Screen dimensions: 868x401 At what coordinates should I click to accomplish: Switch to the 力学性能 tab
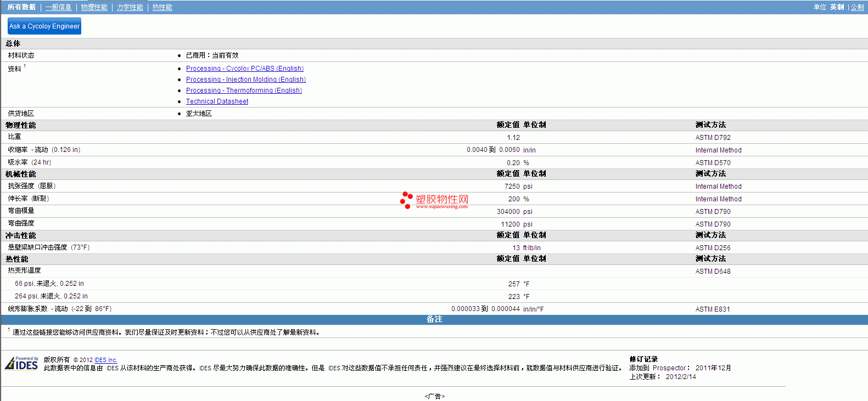(130, 7)
